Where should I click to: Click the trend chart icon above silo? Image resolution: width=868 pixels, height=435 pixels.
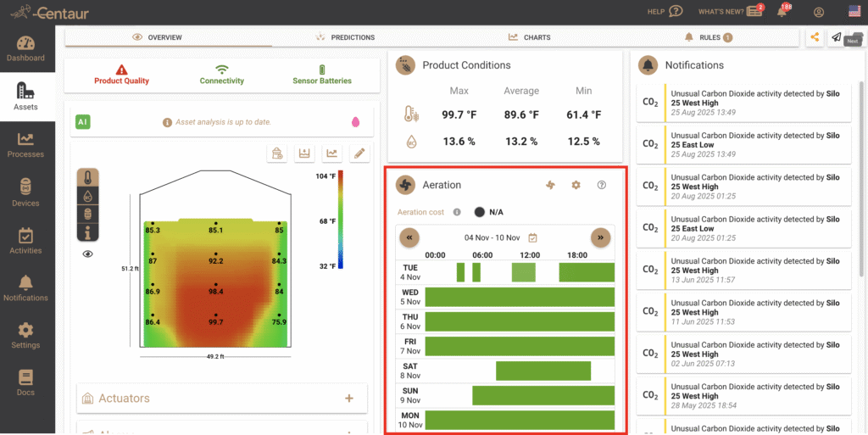tap(332, 153)
